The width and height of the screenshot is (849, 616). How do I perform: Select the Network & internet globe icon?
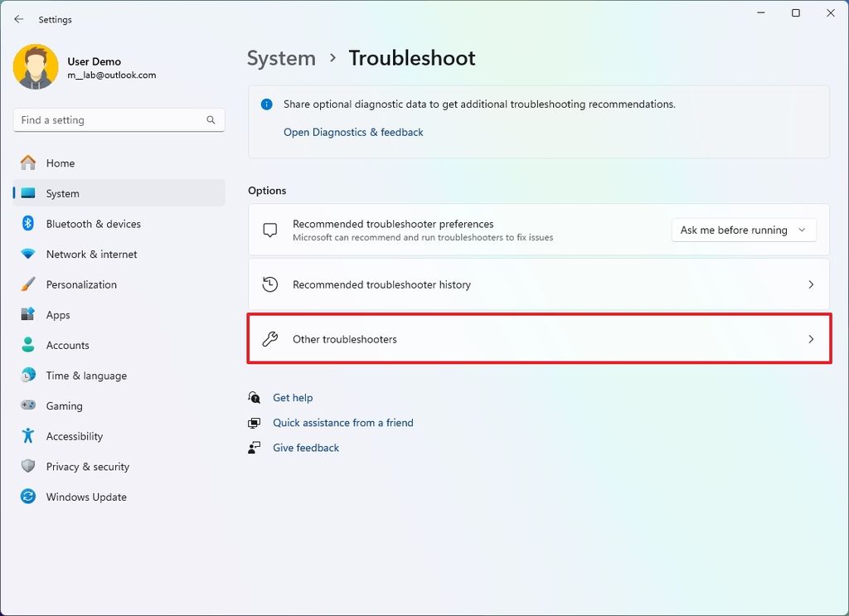27,254
